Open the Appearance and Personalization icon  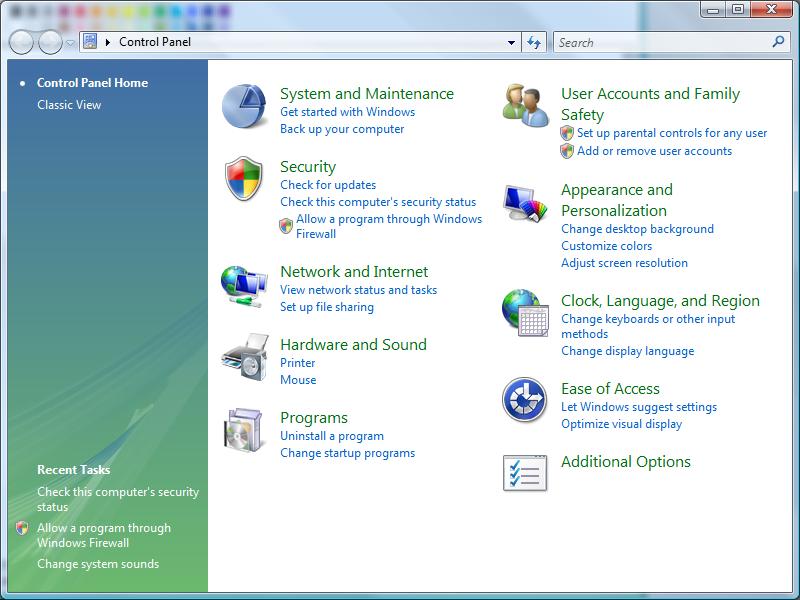(525, 204)
